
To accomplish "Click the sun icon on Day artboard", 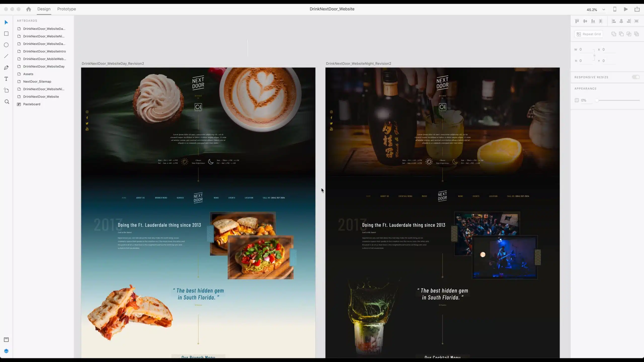I will (x=185, y=162).
